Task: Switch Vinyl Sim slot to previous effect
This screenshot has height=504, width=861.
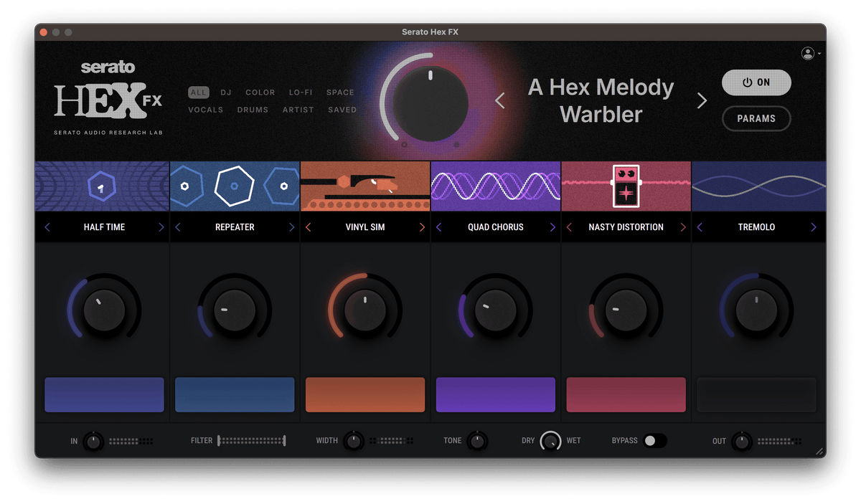Action: coord(309,227)
